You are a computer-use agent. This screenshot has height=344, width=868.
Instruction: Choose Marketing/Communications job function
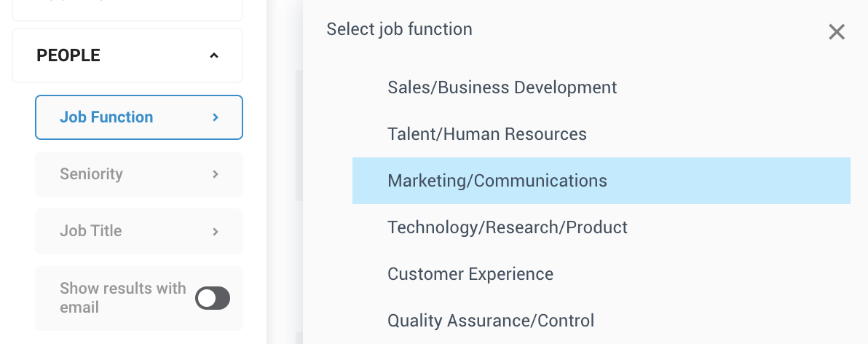click(x=601, y=181)
